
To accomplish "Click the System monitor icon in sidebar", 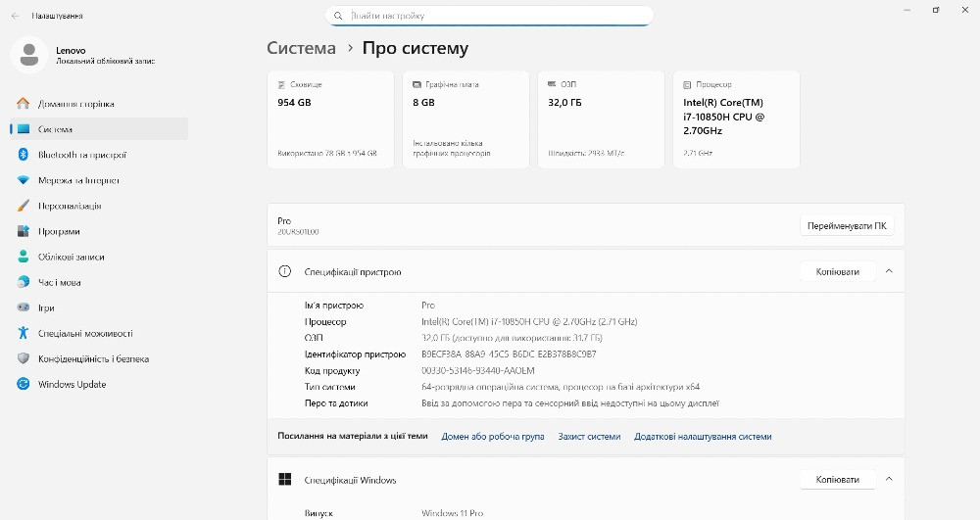I will 24,129.
